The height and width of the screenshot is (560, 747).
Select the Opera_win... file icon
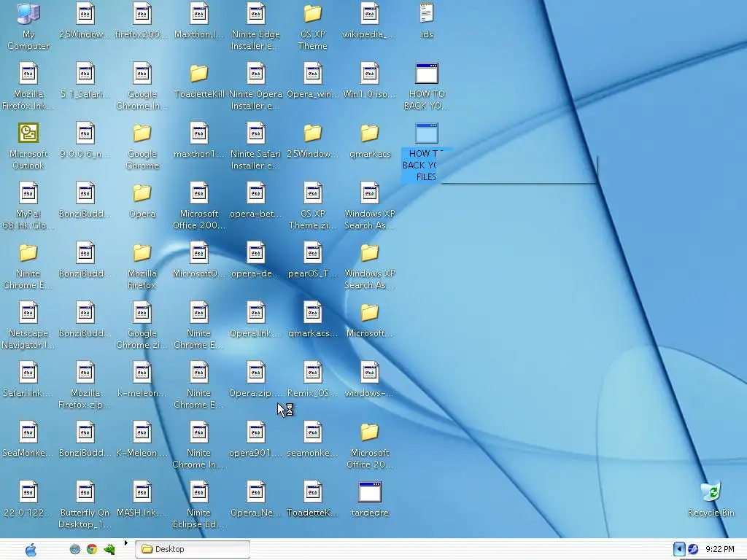(x=312, y=74)
